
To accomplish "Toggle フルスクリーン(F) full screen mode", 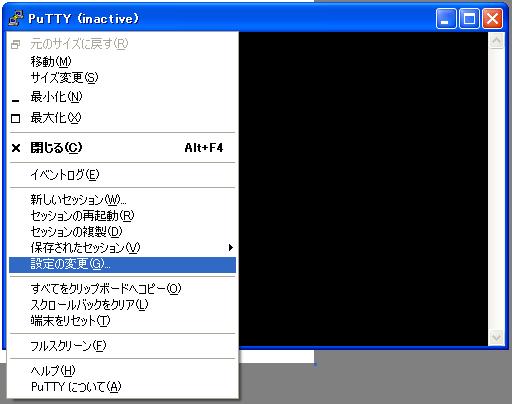I will [x=122, y=346].
